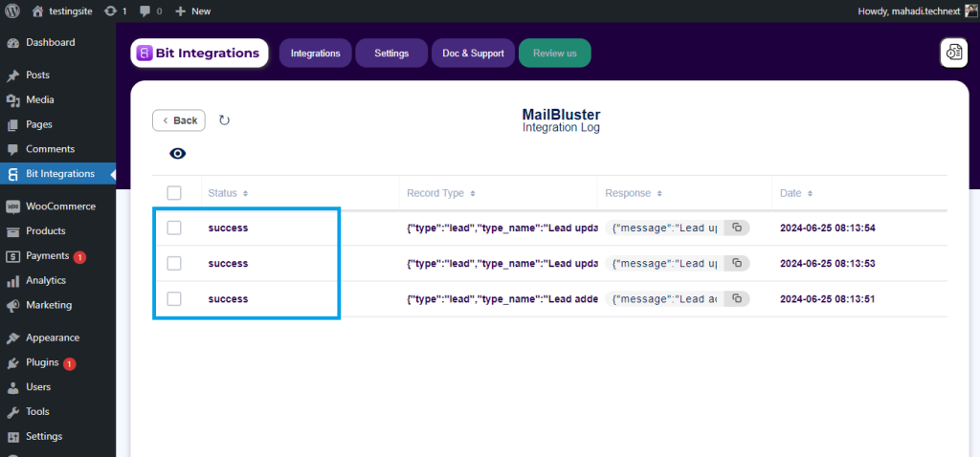Toggle column visibility with the eye icon

click(178, 154)
